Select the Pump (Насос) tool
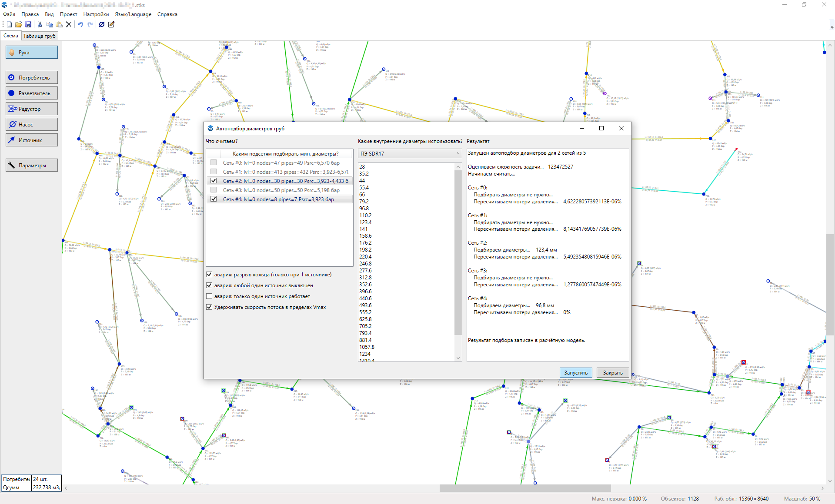The height and width of the screenshot is (504, 835). (31, 125)
